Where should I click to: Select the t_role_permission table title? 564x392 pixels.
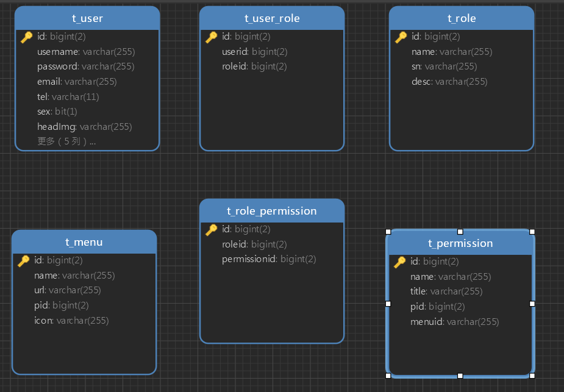(x=272, y=211)
